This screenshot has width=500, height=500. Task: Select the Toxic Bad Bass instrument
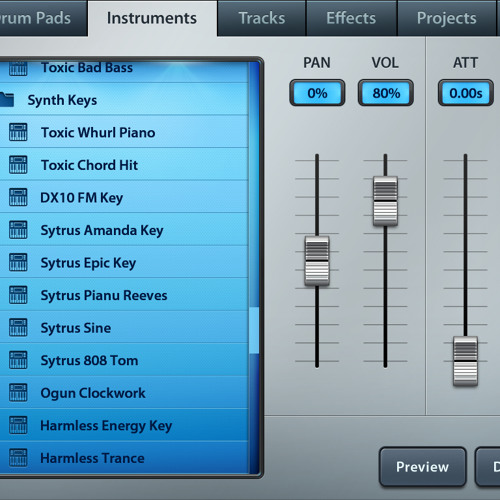(x=124, y=71)
